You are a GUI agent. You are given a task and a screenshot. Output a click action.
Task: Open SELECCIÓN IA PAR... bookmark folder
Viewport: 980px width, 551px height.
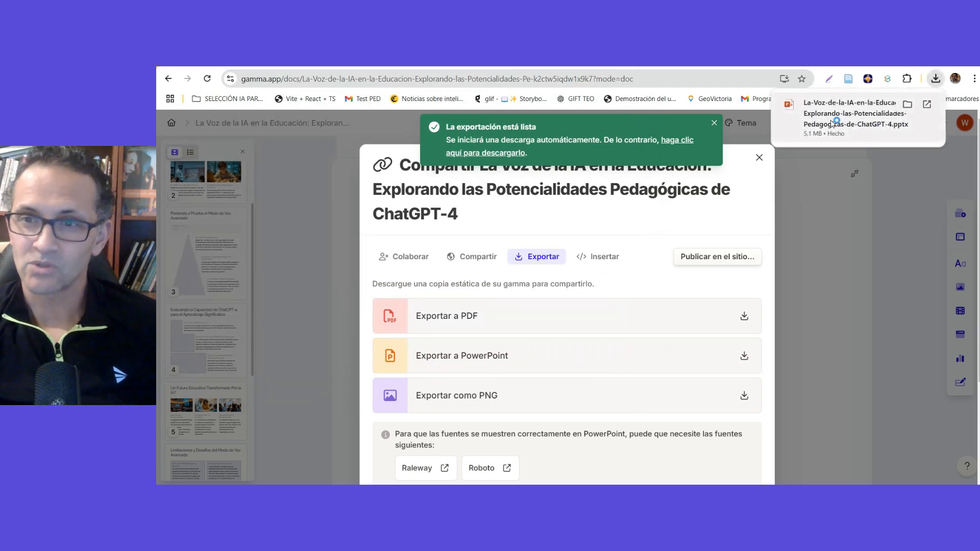(227, 99)
